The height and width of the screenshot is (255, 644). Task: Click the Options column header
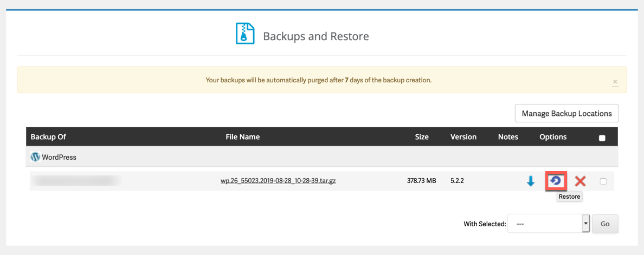(x=553, y=137)
